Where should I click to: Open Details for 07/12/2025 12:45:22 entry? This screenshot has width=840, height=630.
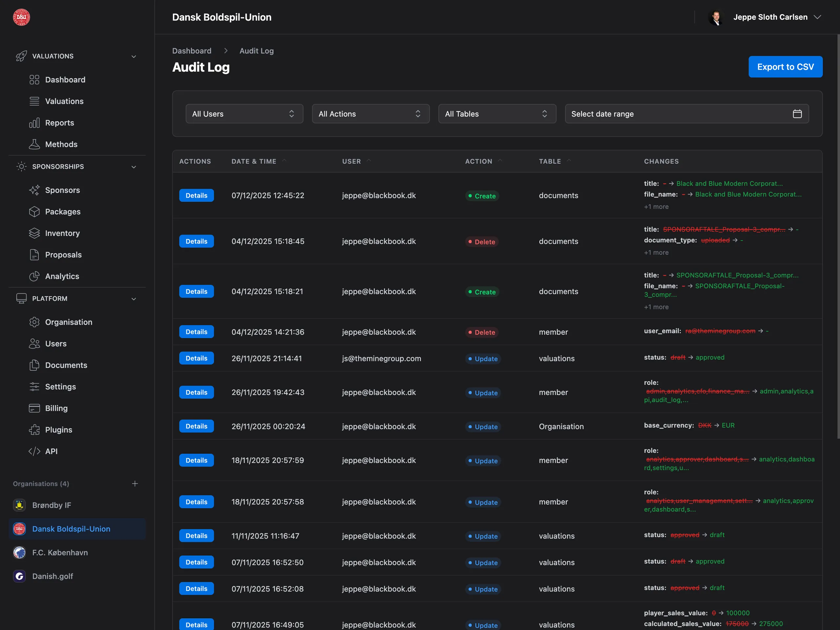[196, 196]
